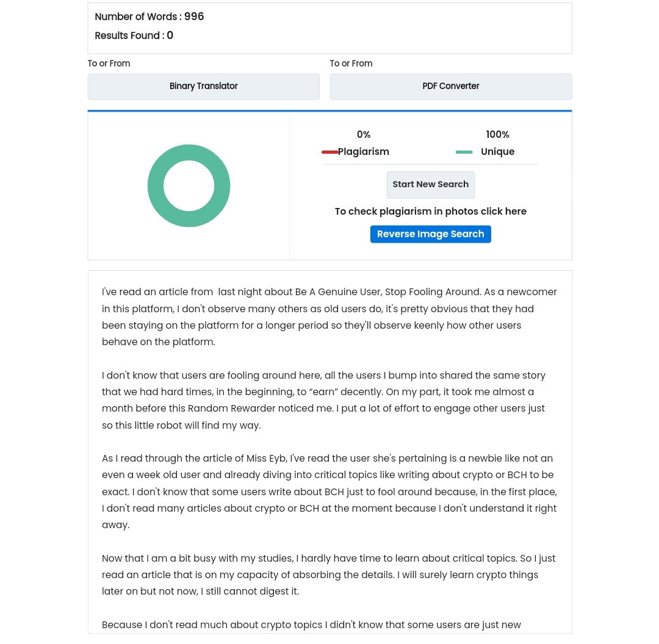This screenshot has width=659, height=644.
Task: Click the Number of Words 996 text
Action: point(149,16)
